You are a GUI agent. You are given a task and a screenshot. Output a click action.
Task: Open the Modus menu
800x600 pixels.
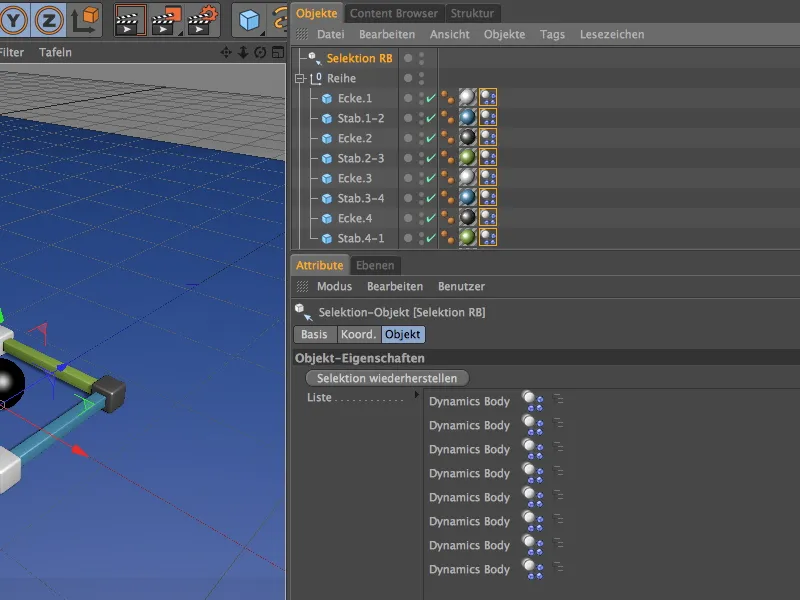coord(334,286)
